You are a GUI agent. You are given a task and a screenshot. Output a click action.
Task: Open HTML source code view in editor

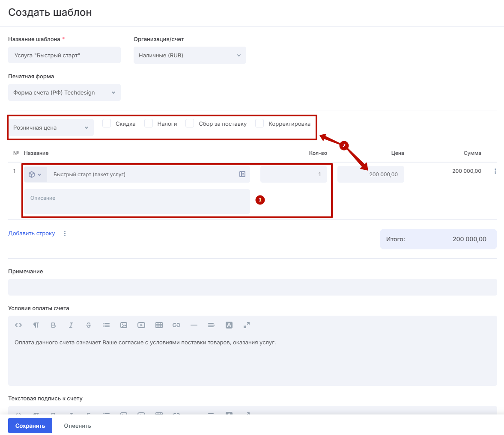[x=18, y=325]
